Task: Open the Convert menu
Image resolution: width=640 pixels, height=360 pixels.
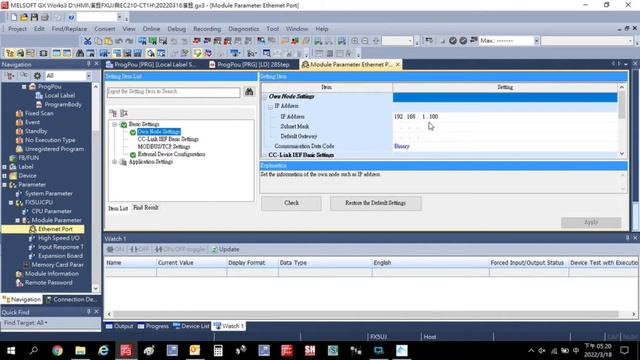Action: (x=104, y=29)
